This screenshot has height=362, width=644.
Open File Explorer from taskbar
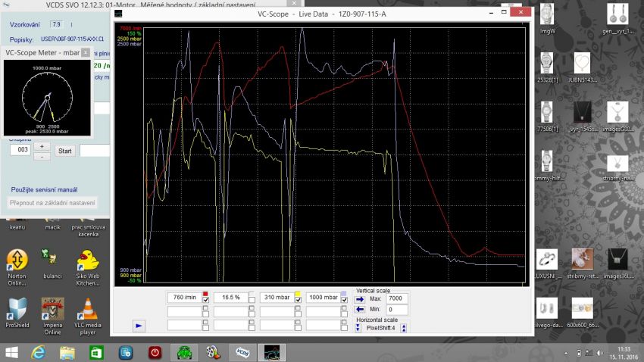[67, 353]
